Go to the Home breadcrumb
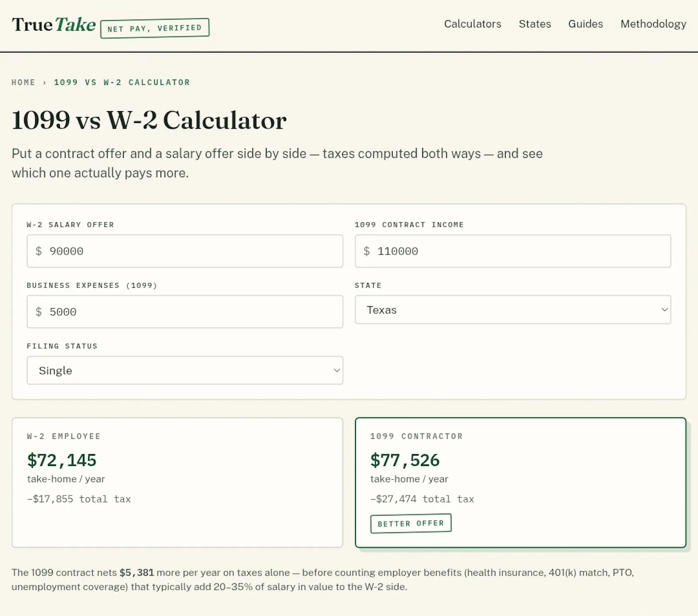 [x=24, y=82]
